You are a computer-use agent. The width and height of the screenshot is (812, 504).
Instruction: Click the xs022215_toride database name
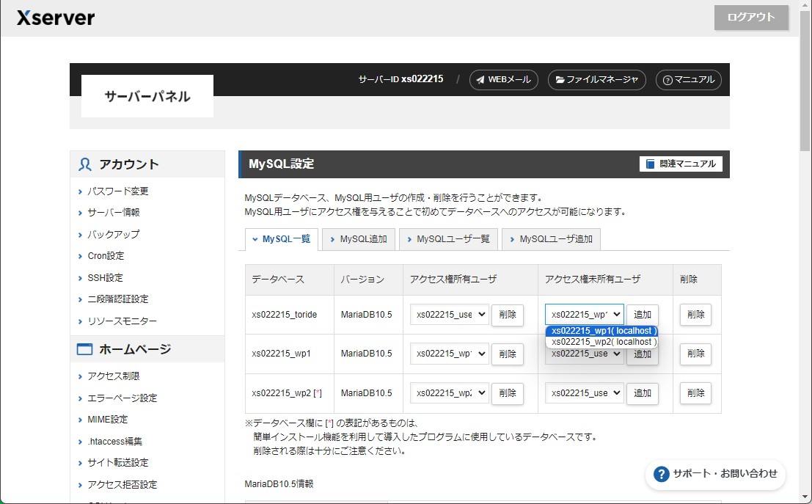point(285,315)
